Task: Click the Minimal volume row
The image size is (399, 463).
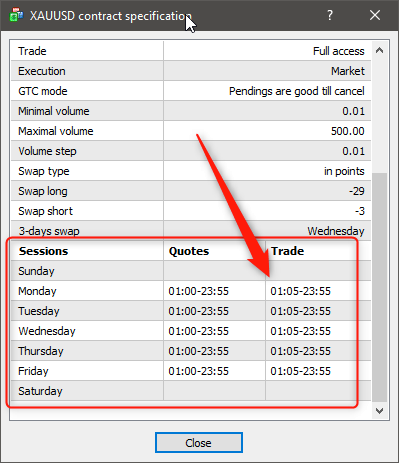Action: pyautogui.click(x=191, y=111)
